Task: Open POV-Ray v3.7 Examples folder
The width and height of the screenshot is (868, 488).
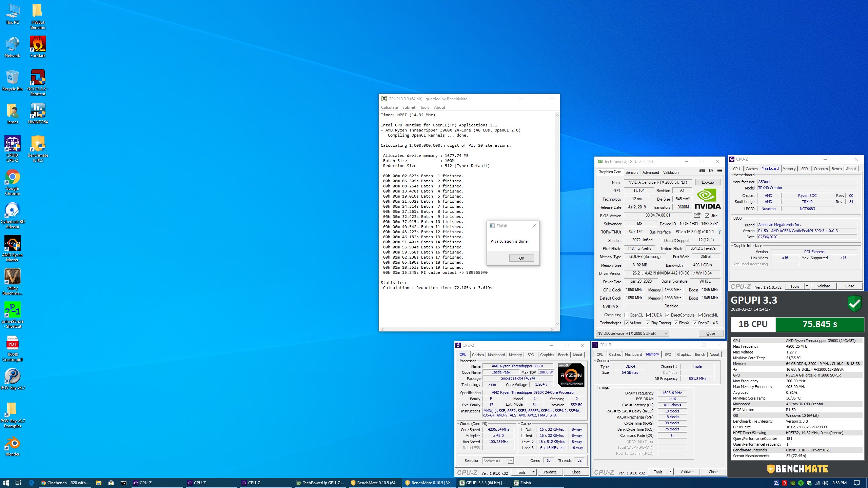Action: point(13,414)
